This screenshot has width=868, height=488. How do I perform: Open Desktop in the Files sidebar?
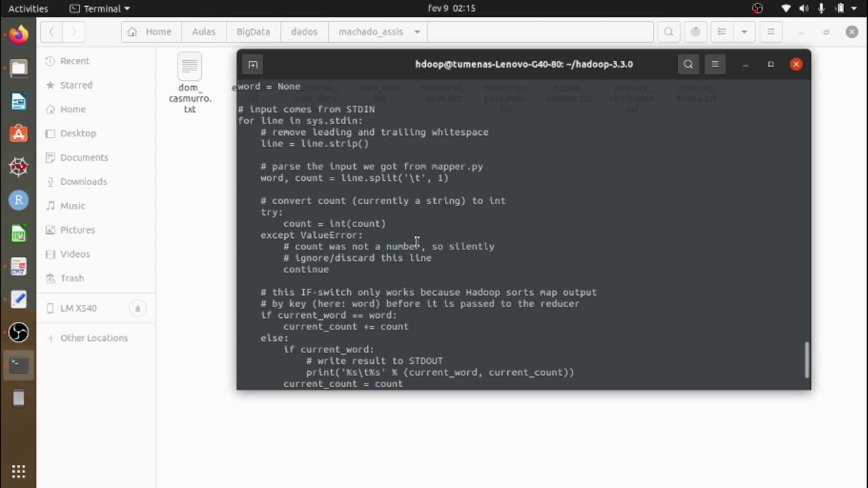tap(96, 134)
